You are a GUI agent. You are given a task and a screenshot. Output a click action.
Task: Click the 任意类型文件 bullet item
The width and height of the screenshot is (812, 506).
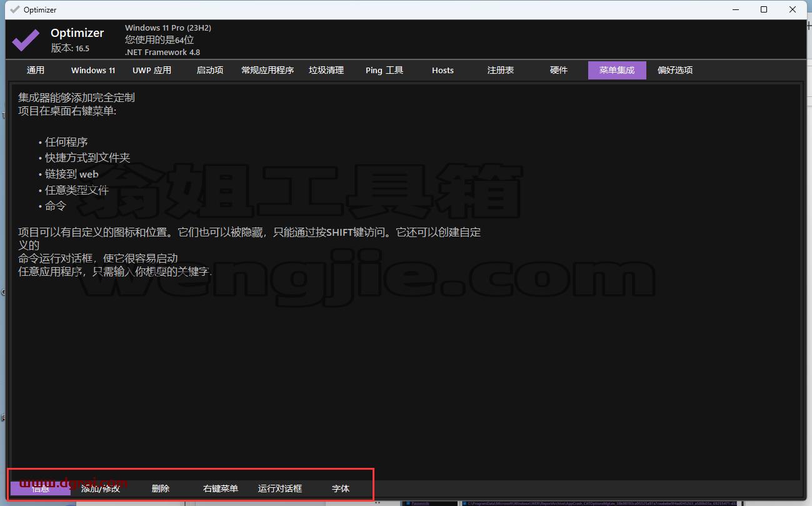[x=77, y=190]
